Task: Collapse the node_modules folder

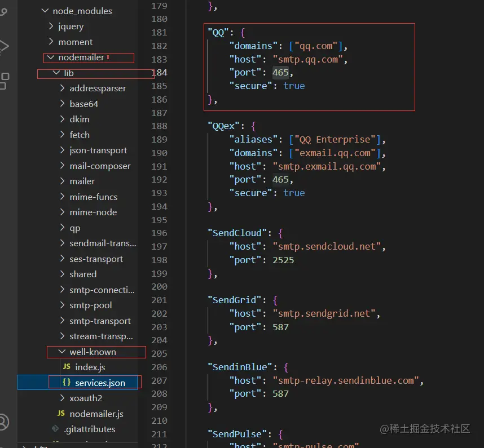Action: [x=45, y=11]
